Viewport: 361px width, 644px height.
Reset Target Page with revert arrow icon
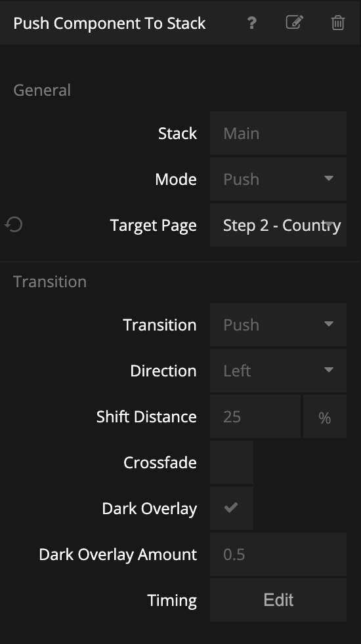click(14, 225)
